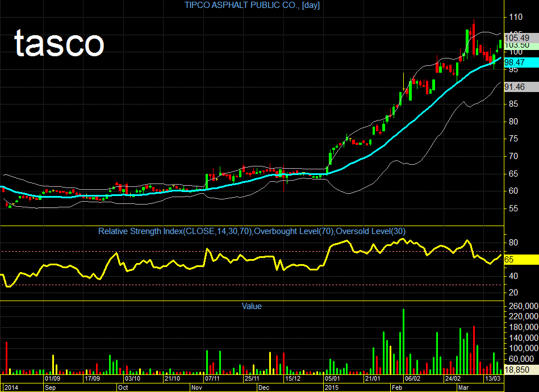Screen dimensions: 539x392
Task: Click the 75 price axis label
Action: (513, 139)
